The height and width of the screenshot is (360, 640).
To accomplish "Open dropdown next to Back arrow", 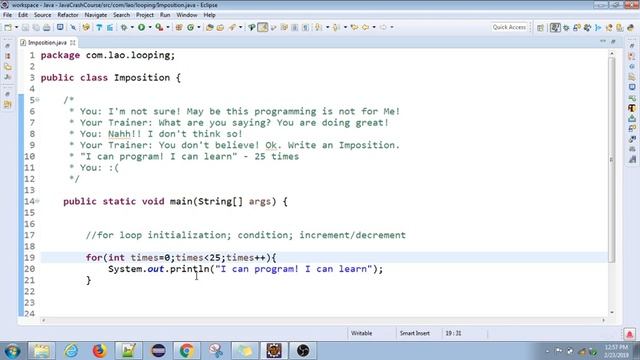I will 373,27.
